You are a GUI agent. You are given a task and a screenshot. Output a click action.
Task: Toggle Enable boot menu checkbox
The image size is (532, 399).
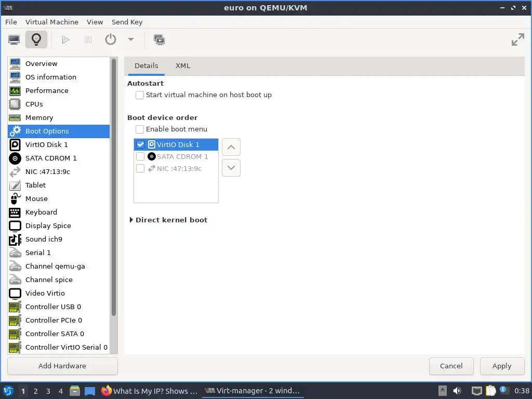tap(139, 129)
